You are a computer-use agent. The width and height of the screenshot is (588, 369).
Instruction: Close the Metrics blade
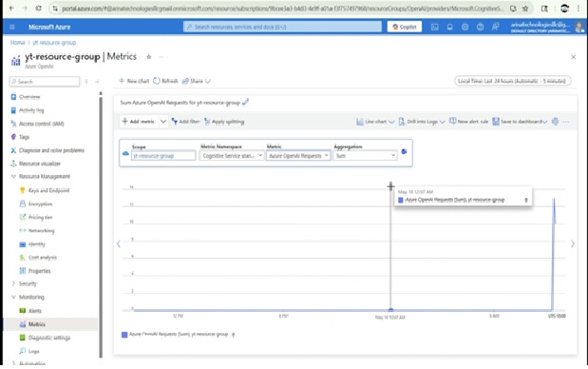coord(573,57)
